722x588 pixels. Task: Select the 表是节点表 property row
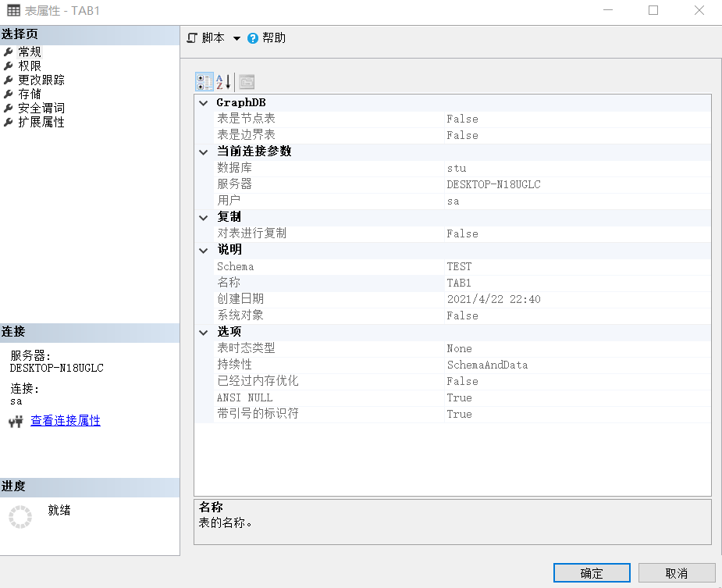[462, 119]
